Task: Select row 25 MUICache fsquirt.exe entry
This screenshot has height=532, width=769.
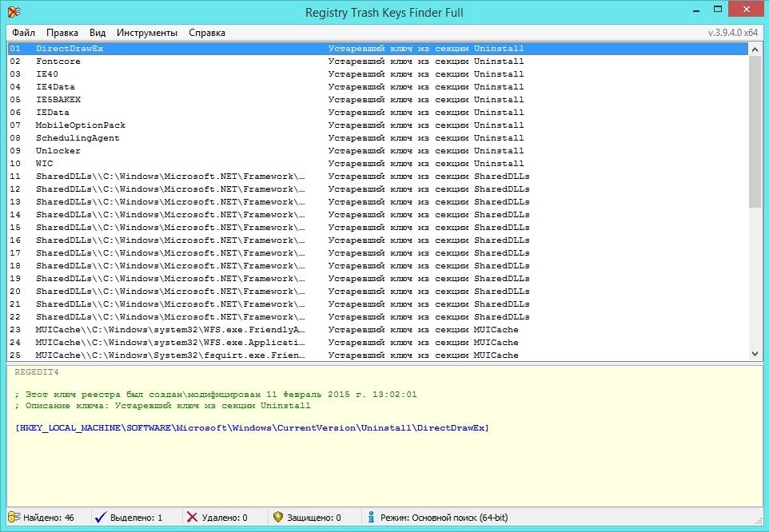Action: [377, 355]
